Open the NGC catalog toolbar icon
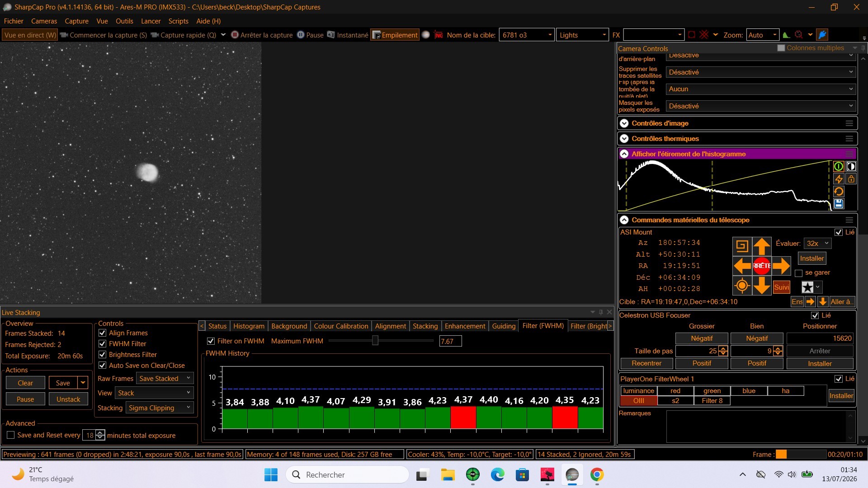Screen dimensions: 868x488 (x=439, y=35)
